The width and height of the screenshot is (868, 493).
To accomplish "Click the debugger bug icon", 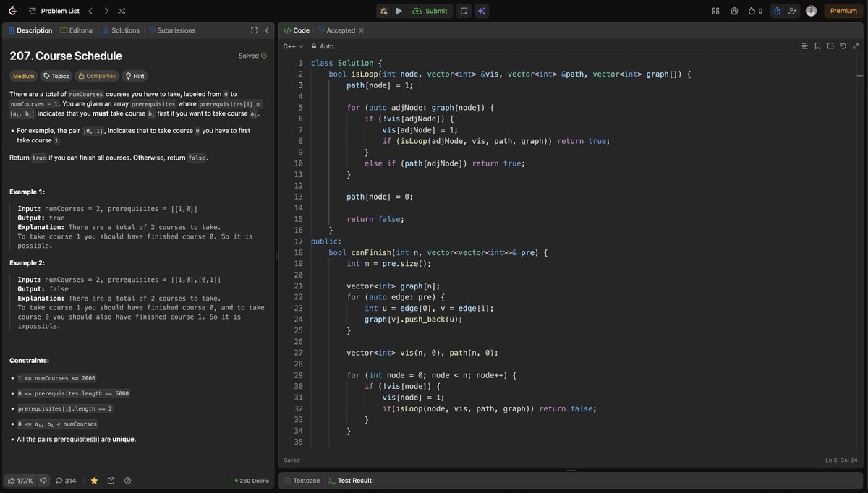I will [384, 11].
